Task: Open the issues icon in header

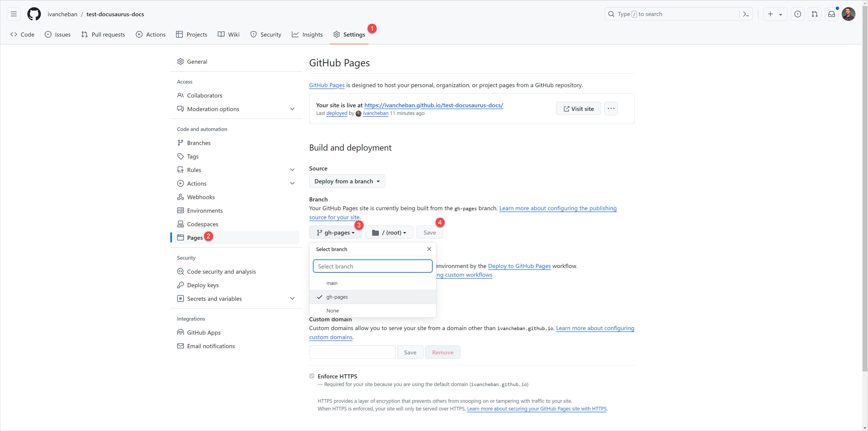Action: (798, 14)
